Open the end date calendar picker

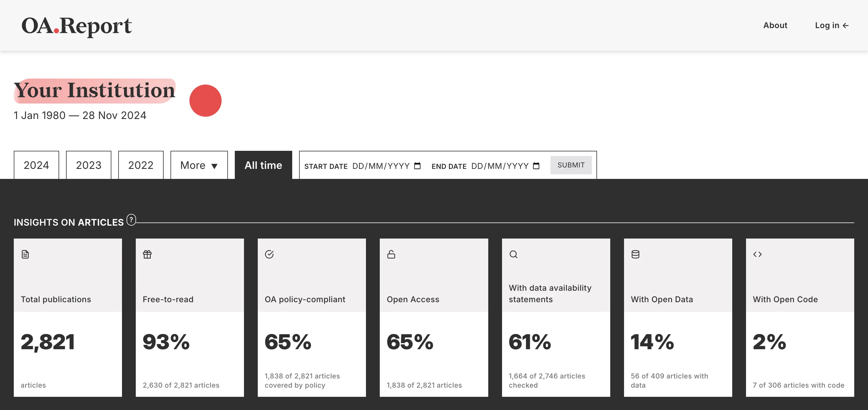[x=536, y=166]
